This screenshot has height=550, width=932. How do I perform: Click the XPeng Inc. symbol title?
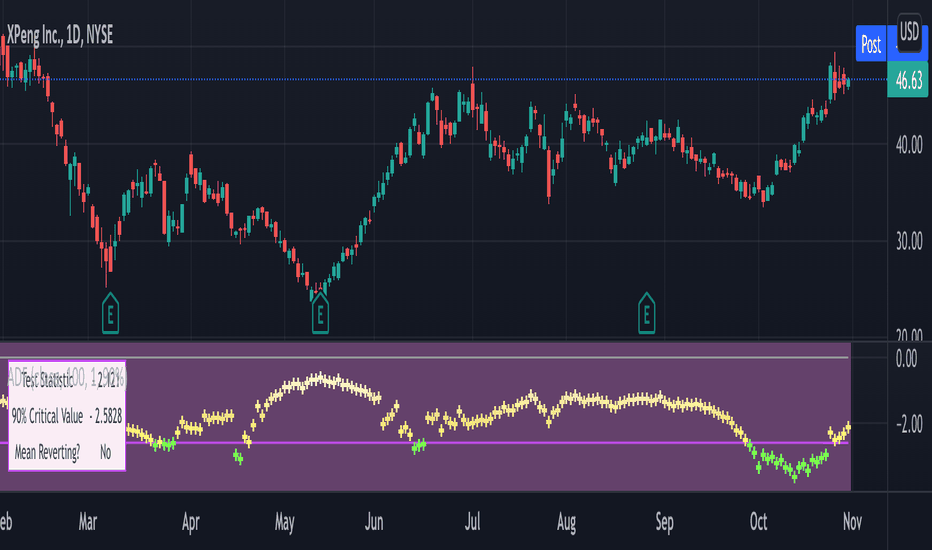point(59,35)
